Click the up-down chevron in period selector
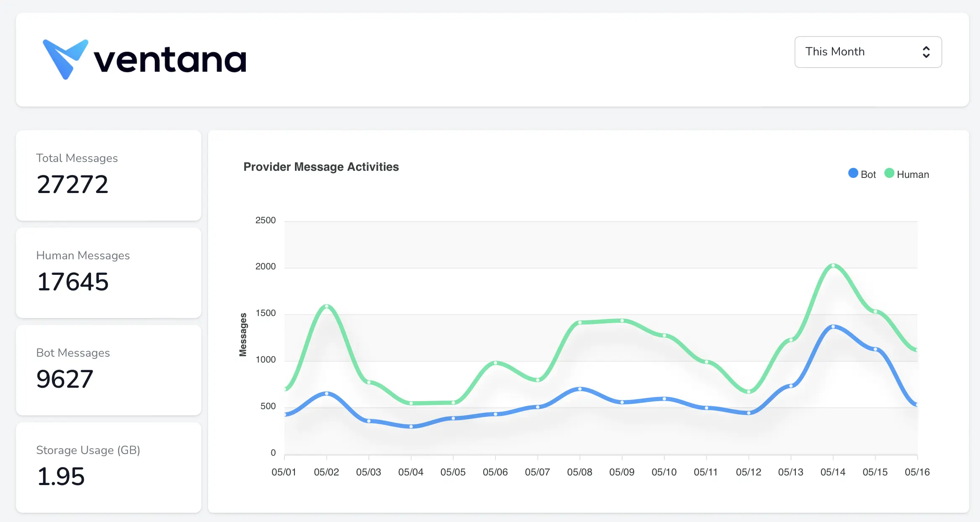 [x=926, y=52]
